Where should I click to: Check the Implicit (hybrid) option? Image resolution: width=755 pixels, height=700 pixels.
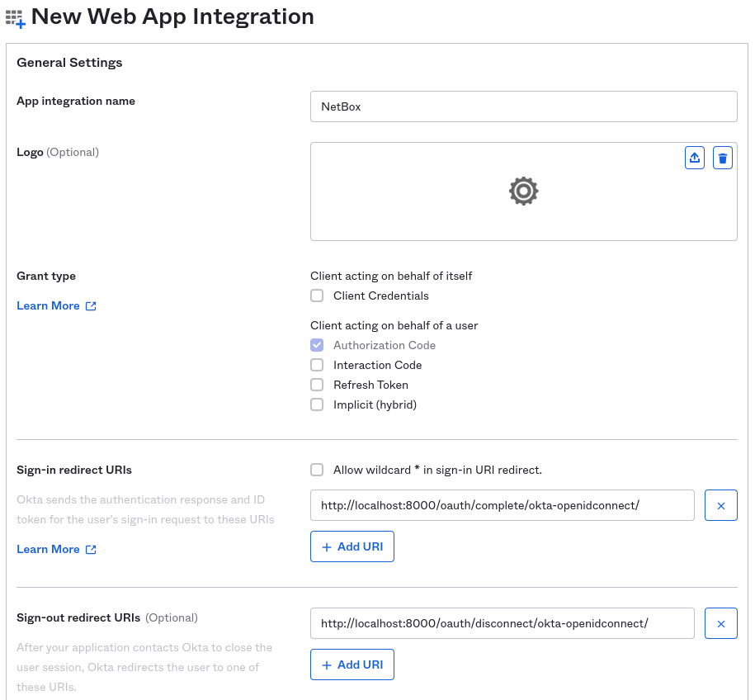coord(317,404)
